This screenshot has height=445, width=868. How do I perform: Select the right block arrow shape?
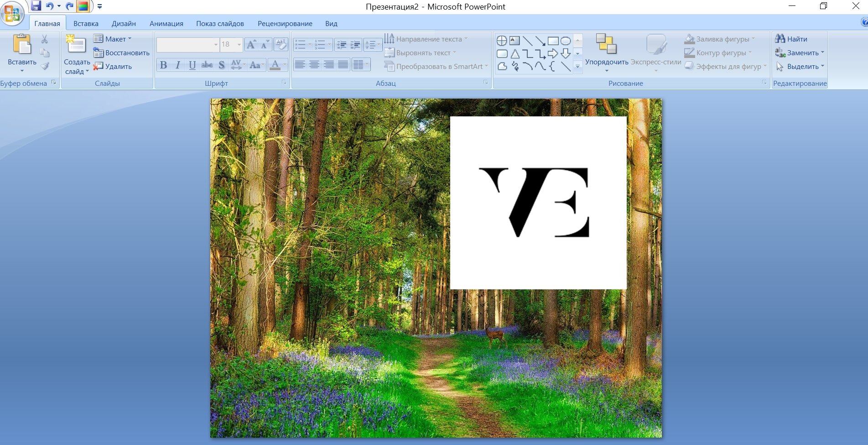(x=553, y=54)
